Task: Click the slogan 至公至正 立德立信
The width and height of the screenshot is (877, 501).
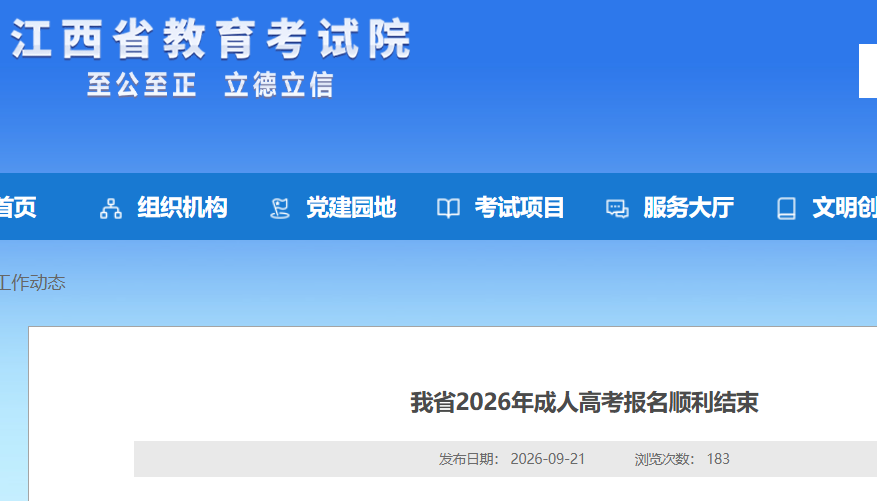Action: (x=210, y=85)
